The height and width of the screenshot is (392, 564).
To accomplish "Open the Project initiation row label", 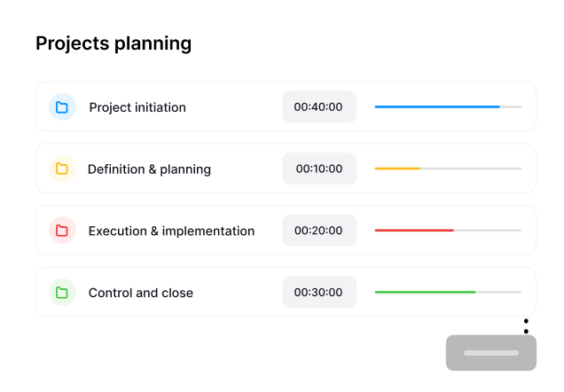I will [x=137, y=107].
